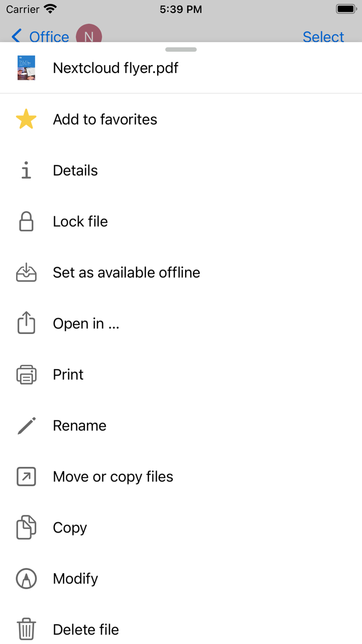Open the Details entry
Screen dimensions: 362x644
tap(75, 170)
